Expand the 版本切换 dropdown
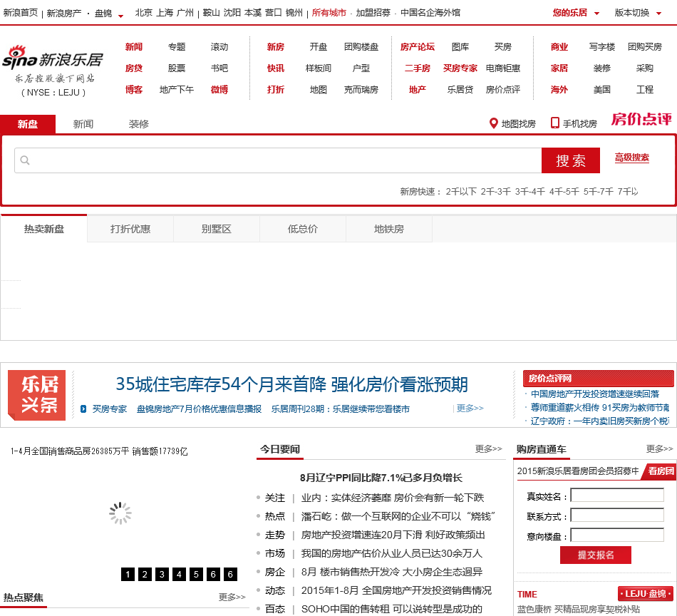The image size is (677, 616). point(659,14)
